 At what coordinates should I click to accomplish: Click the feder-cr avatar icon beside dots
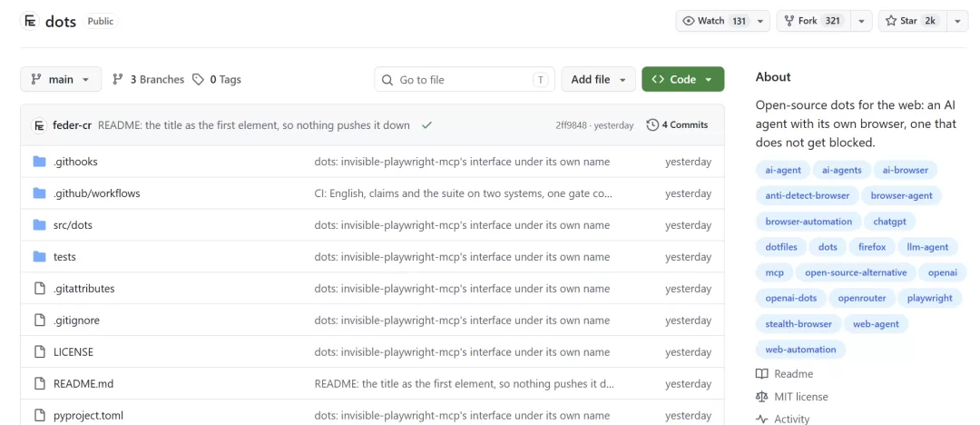click(x=29, y=21)
